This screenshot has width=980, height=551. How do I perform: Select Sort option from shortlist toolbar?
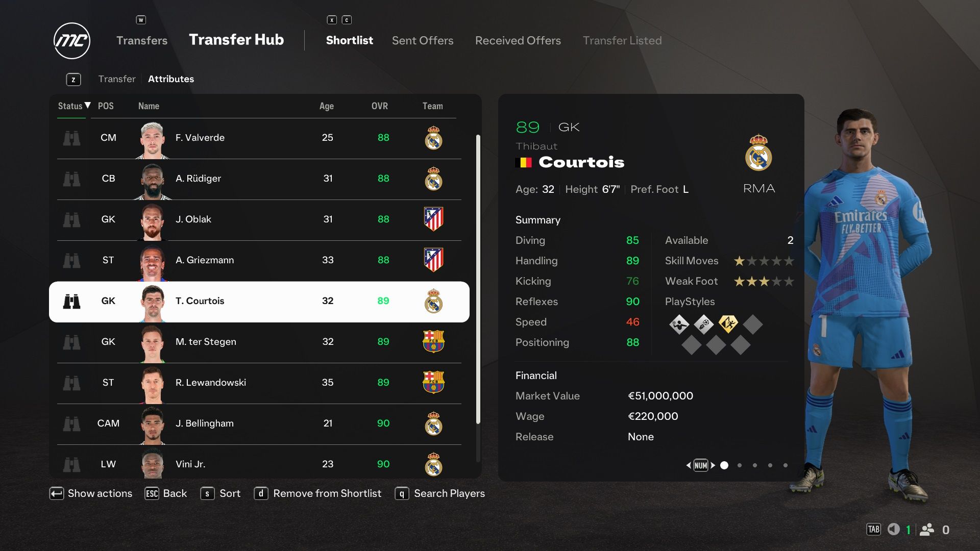point(230,493)
